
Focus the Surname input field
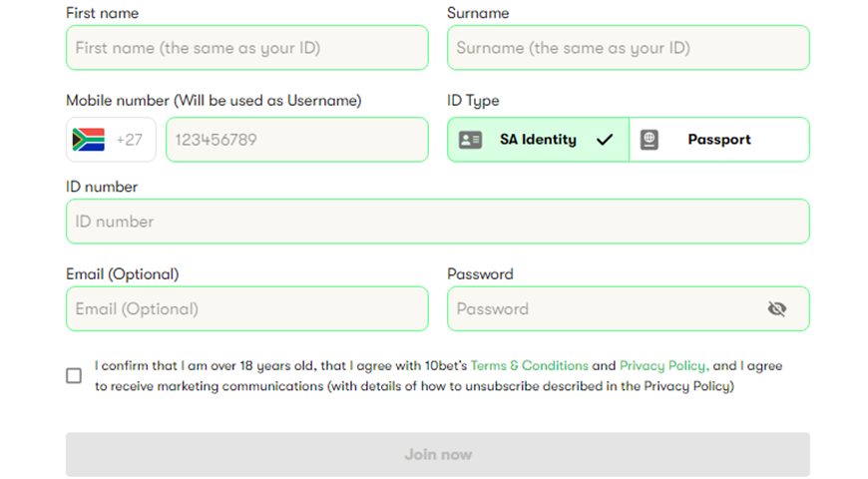click(629, 48)
